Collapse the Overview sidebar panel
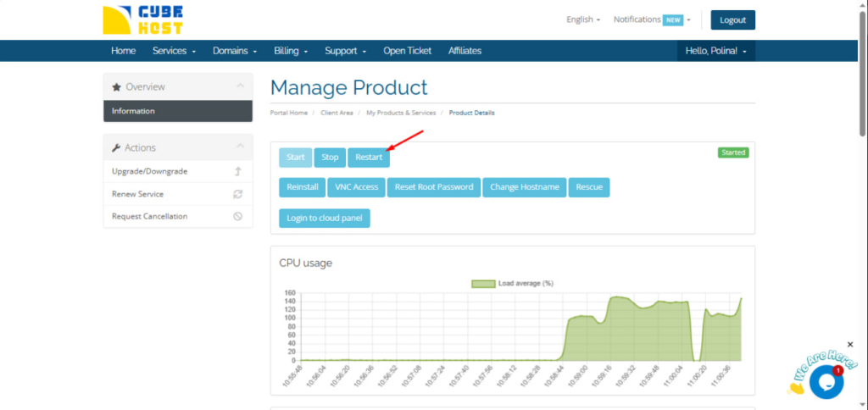868x410 pixels. [240, 86]
